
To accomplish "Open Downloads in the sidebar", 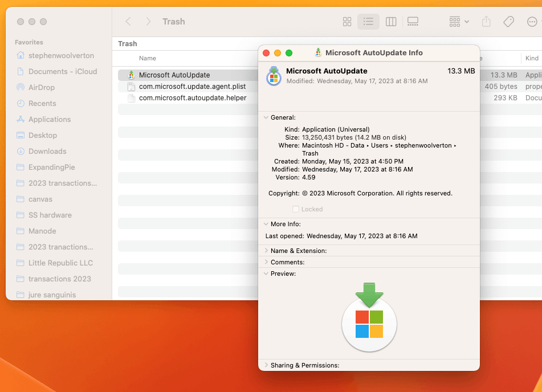I will (47, 151).
